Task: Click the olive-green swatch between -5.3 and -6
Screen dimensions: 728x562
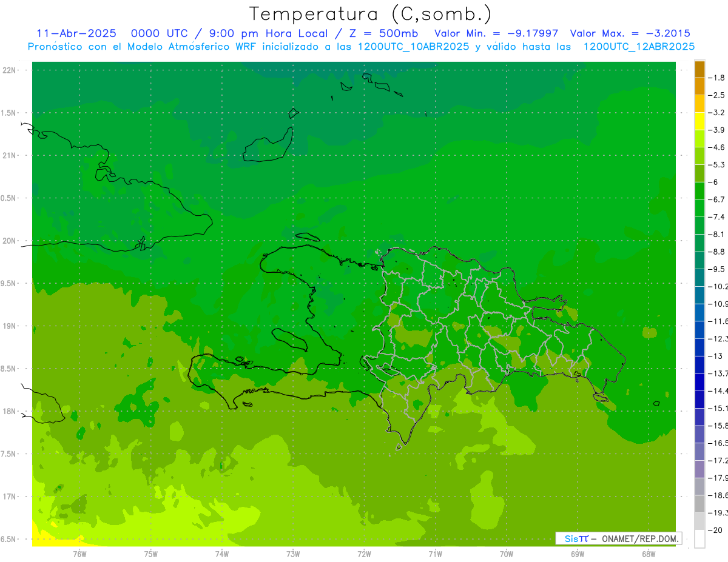Action: click(699, 173)
